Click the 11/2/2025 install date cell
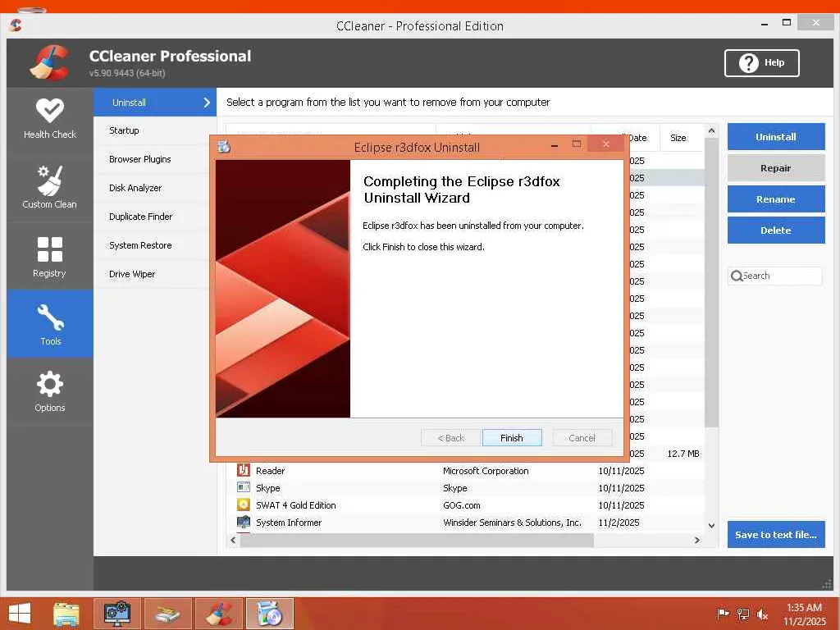Screen dimensions: 840x630 pyautogui.click(x=619, y=522)
